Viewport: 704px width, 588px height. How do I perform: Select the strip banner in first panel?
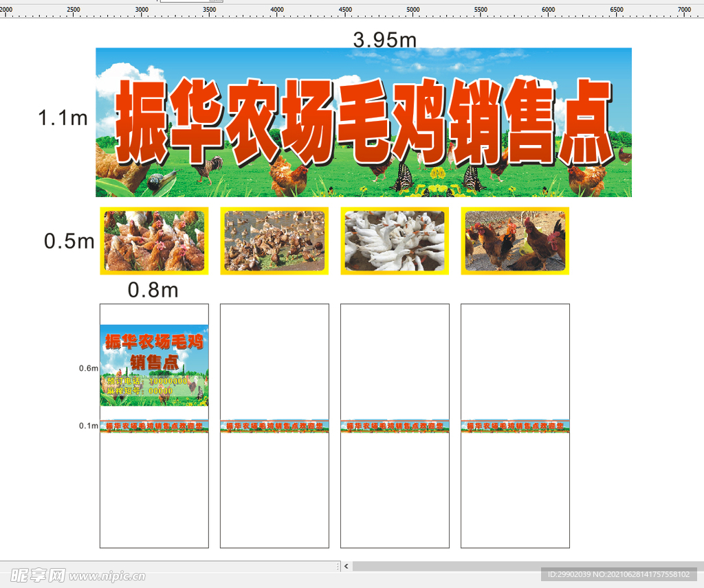154,426
